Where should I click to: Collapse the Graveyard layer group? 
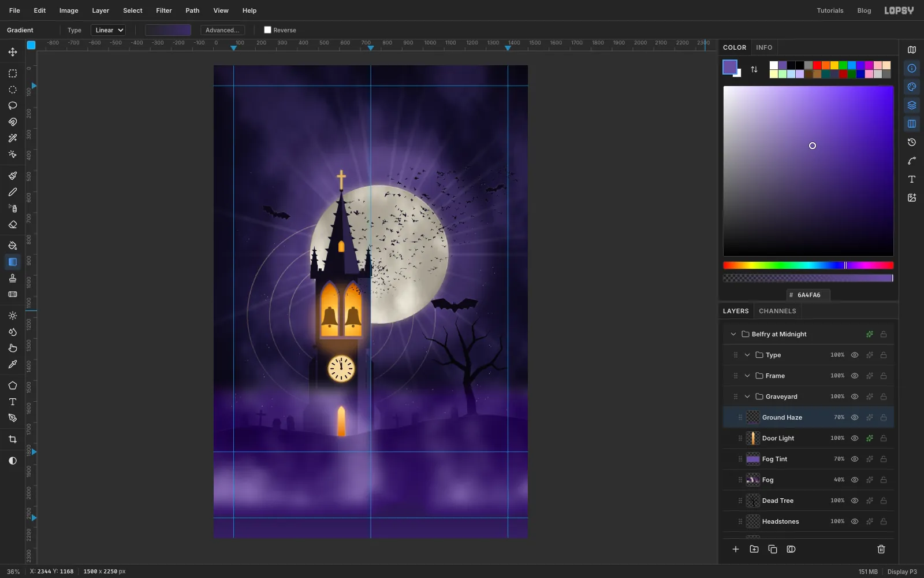[747, 397]
